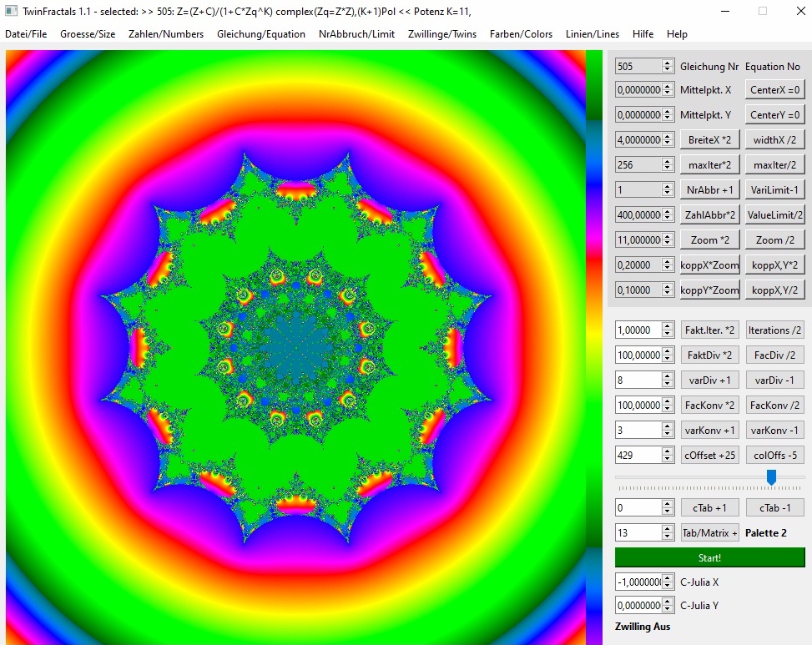Open the Farben/Colors menu

pos(521,34)
